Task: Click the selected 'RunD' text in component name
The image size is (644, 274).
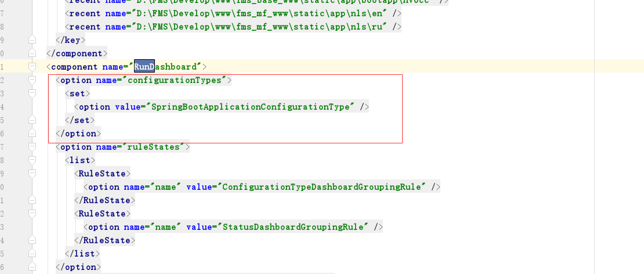Action: (x=144, y=67)
